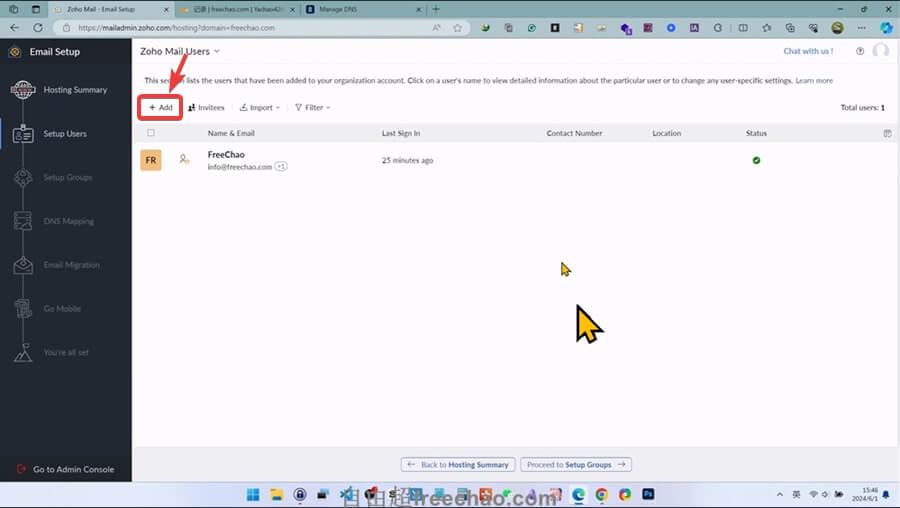
Task: Click the You're all set step
Action: 66,352
